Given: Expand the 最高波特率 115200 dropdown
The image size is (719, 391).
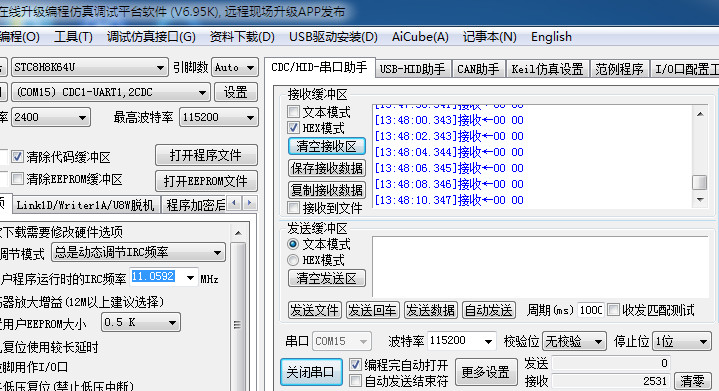Looking at the screenshot, I should pos(250,117).
